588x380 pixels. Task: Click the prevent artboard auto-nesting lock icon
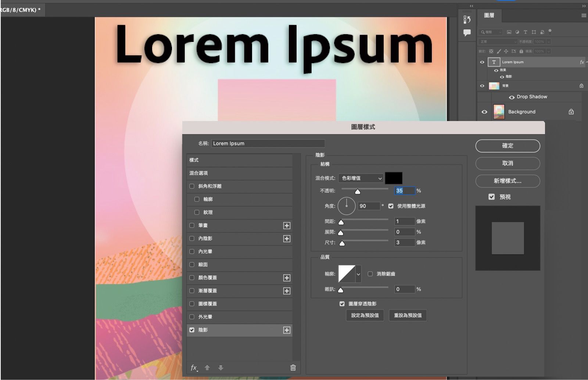coord(514,51)
